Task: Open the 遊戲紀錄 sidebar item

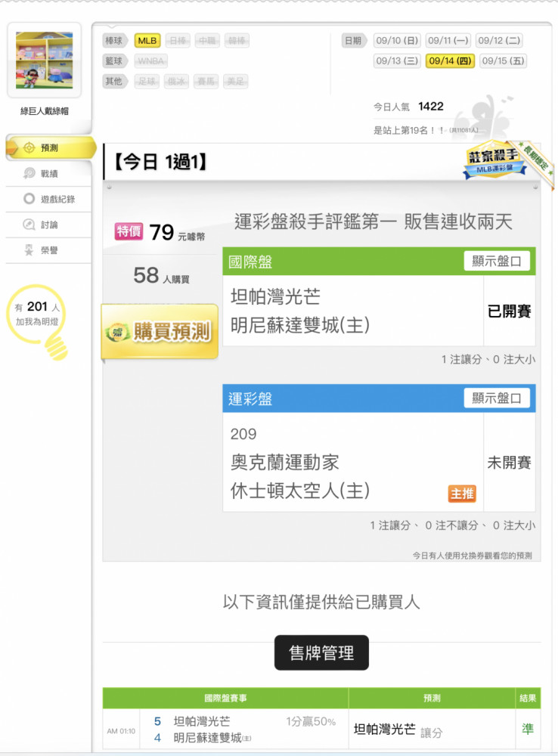Action: [48, 199]
